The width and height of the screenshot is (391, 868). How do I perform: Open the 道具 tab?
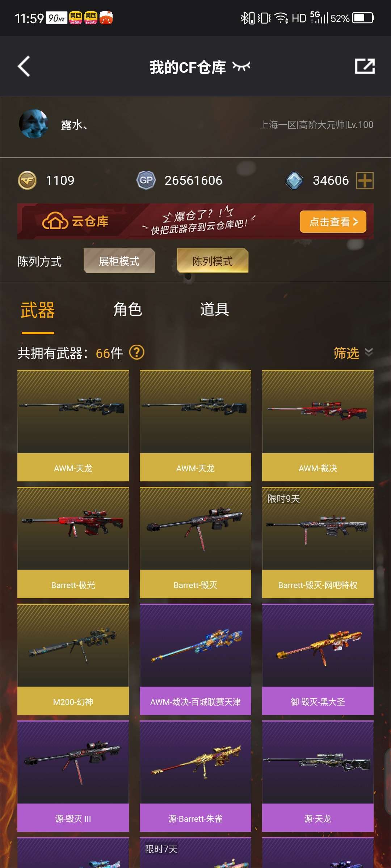215,310
